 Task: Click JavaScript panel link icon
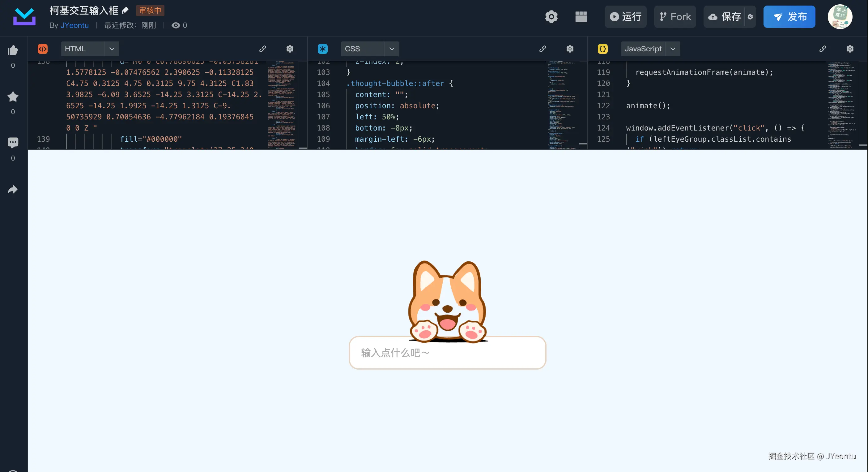click(x=823, y=49)
